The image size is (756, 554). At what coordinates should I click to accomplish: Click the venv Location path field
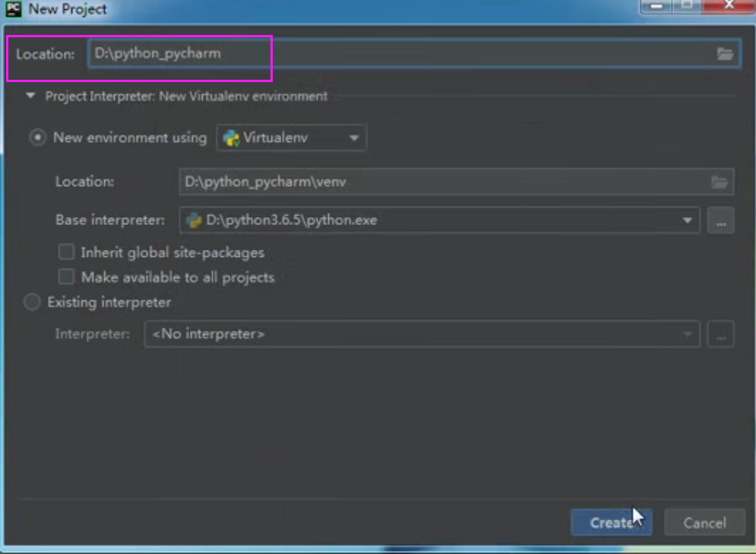tap(456, 182)
